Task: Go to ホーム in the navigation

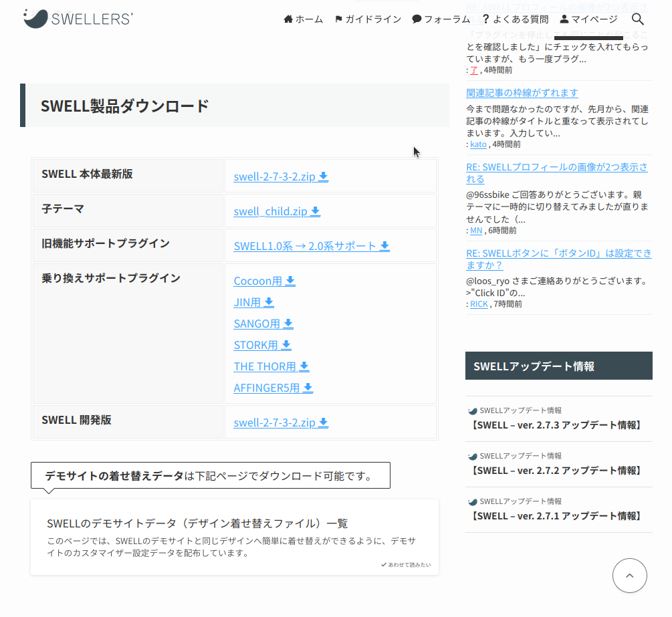Action: pyautogui.click(x=304, y=19)
